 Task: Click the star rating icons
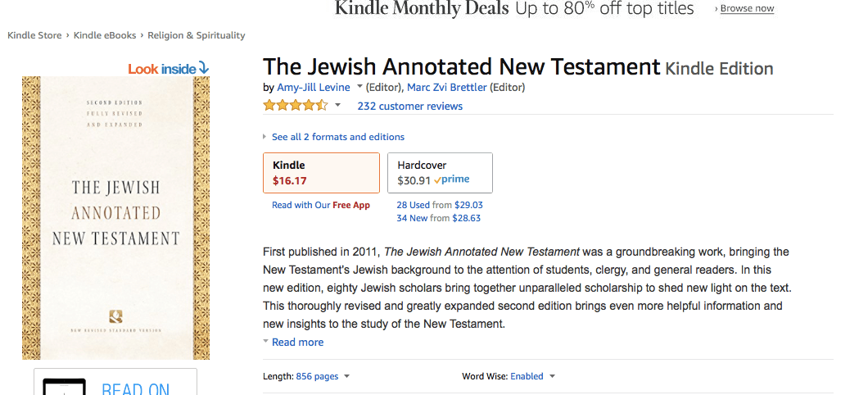(295, 106)
